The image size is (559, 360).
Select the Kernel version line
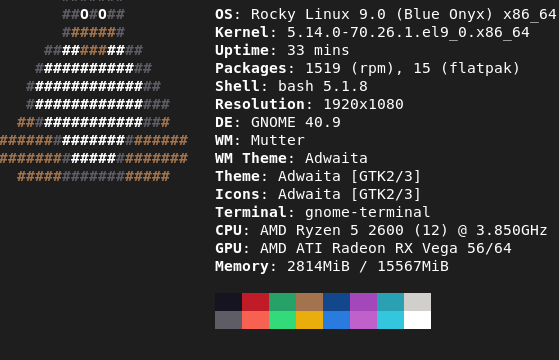[372, 33]
